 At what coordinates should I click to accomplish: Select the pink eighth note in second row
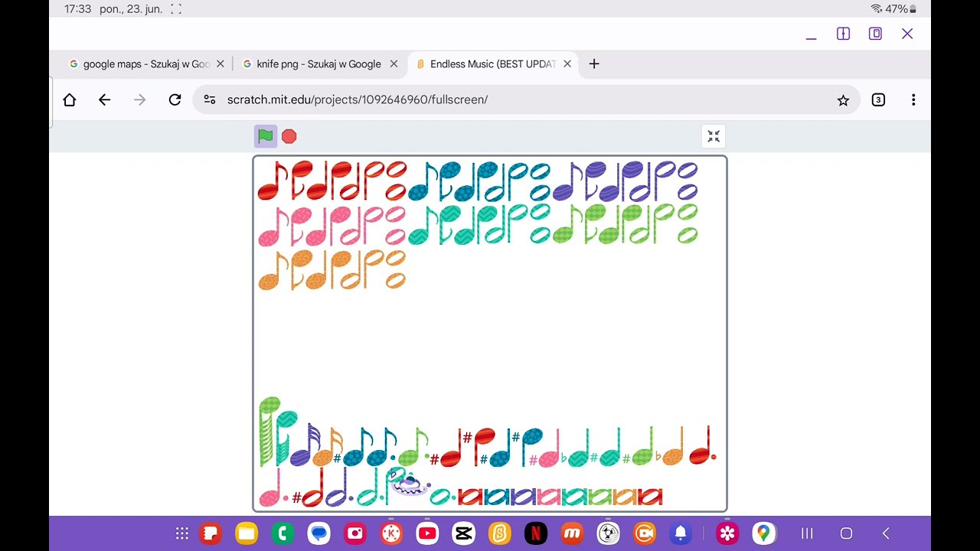coord(273,227)
